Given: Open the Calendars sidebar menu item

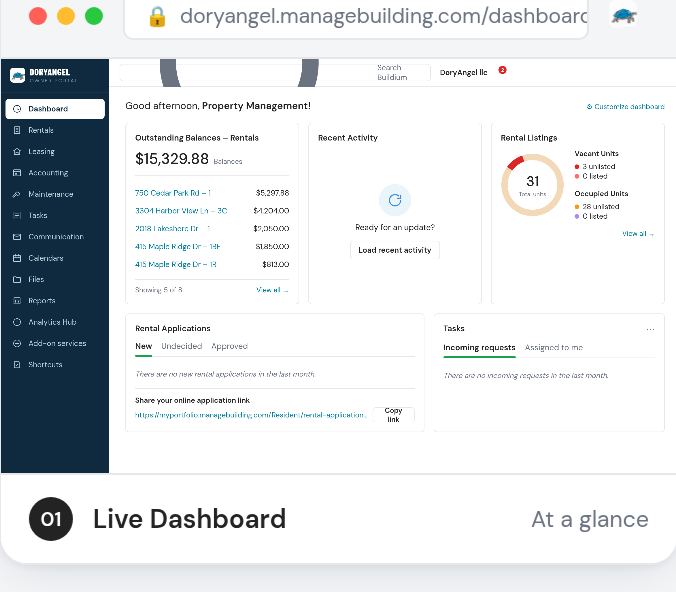Looking at the screenshot, I should pos(55,258).
